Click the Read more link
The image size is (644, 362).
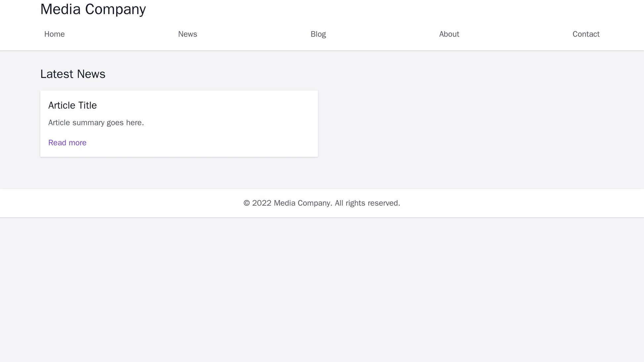point(67,143)
